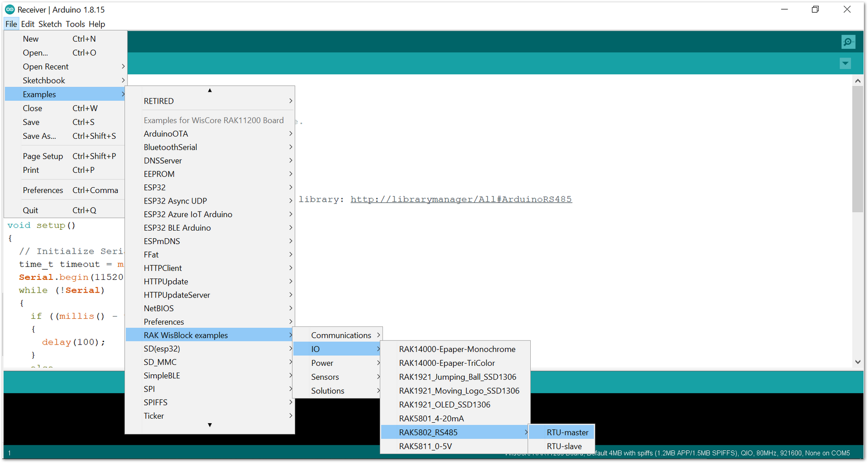Open the RTU-master example

point(561,433)
